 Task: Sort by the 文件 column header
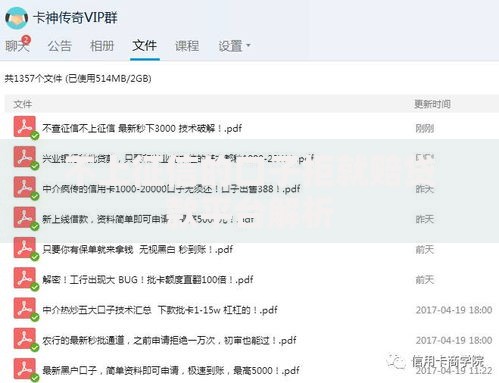point(23,104)
